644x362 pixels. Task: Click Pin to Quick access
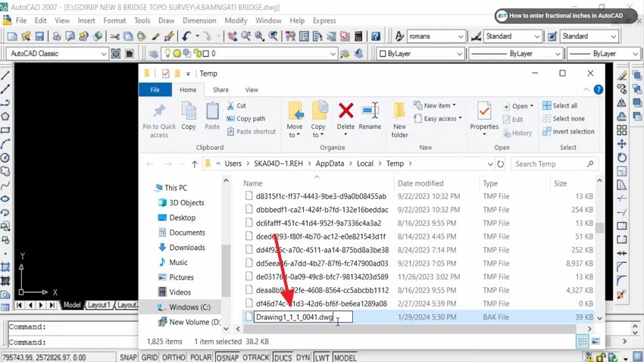159,120
